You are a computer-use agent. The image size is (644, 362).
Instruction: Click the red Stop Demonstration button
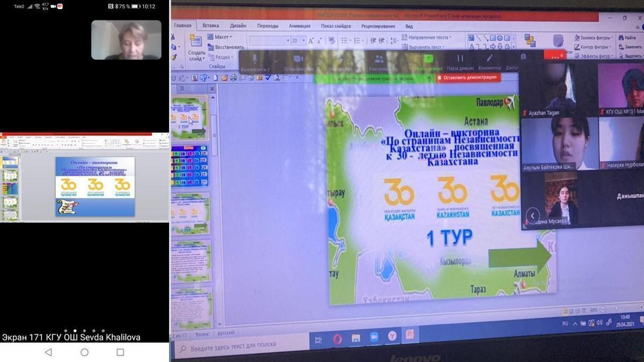click(x=468, y=77)
